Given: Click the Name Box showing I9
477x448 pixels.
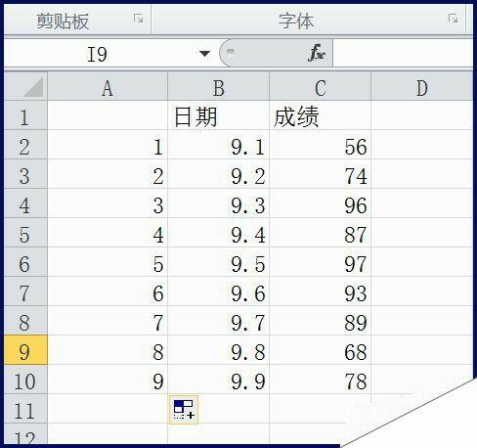Looking at the screenshot, I should click(97, 54).
